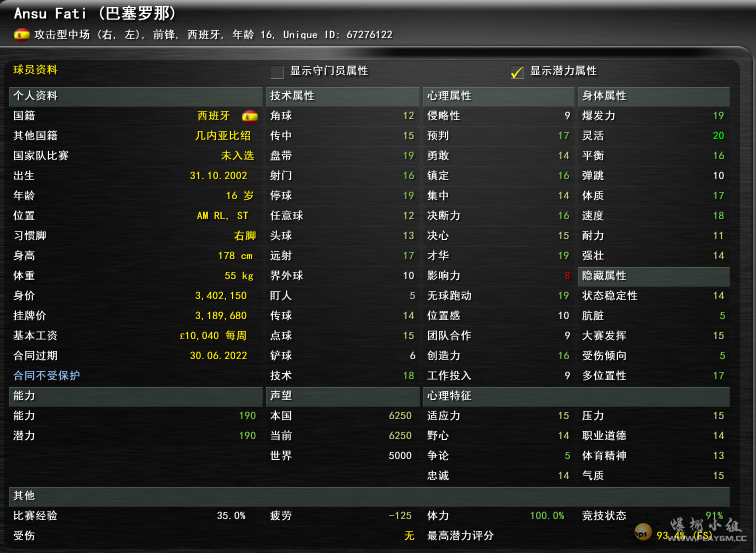756x553 pixels.
Task: Click position value AM RL, ST
Action: pyautogui.click(x=222, y=216)
